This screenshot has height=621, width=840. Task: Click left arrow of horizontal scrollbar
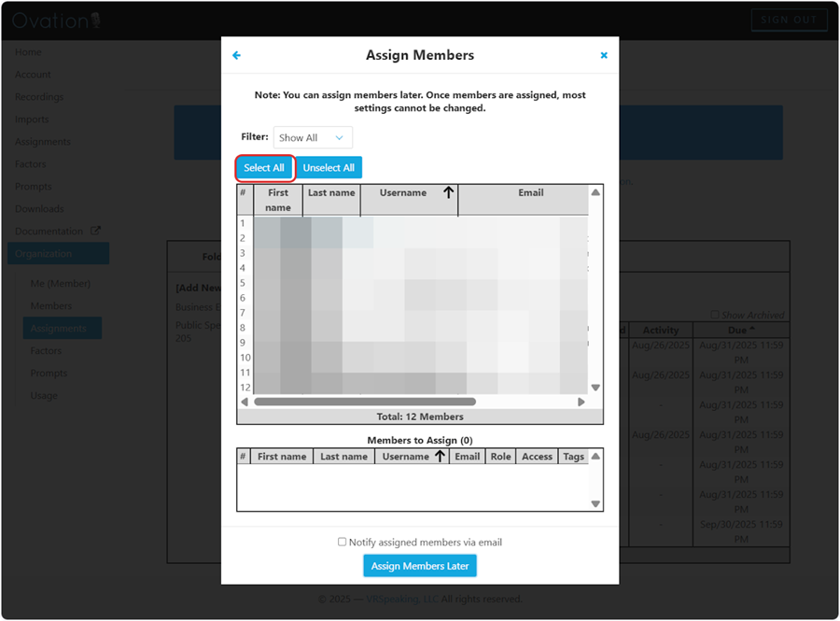click(245, 402)
